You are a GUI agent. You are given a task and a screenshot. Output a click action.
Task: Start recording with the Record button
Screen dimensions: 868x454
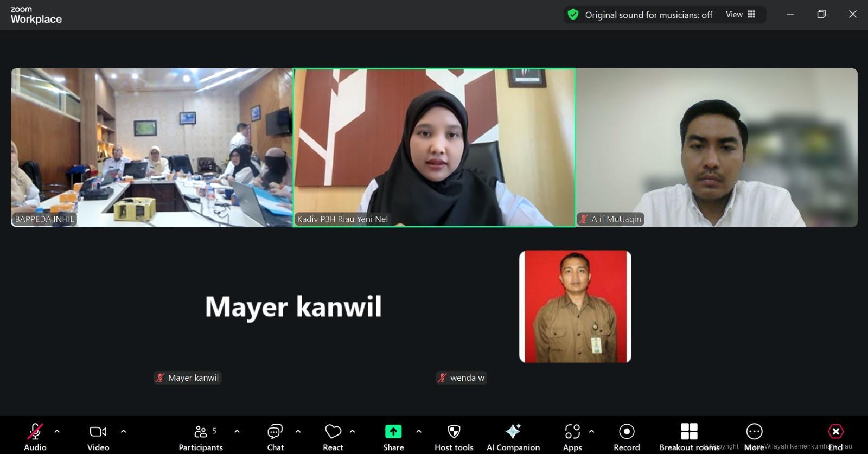pyautogui.click(x=627, y=437)
